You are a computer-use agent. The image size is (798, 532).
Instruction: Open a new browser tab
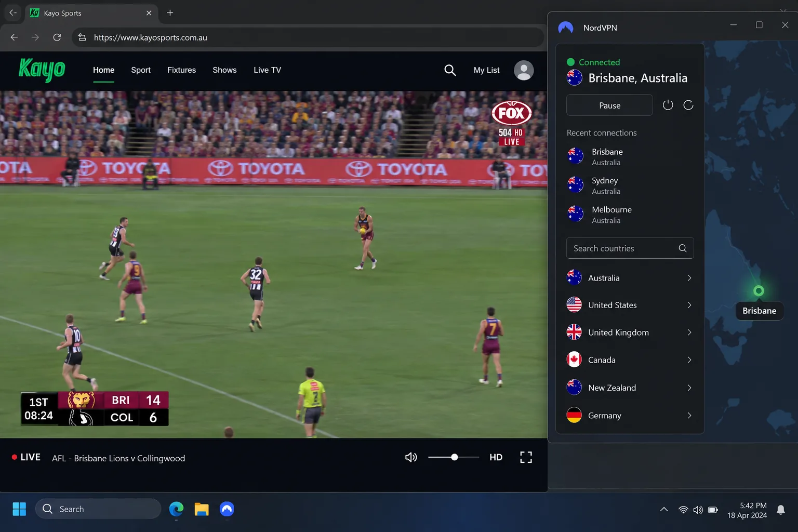(170, 13)
